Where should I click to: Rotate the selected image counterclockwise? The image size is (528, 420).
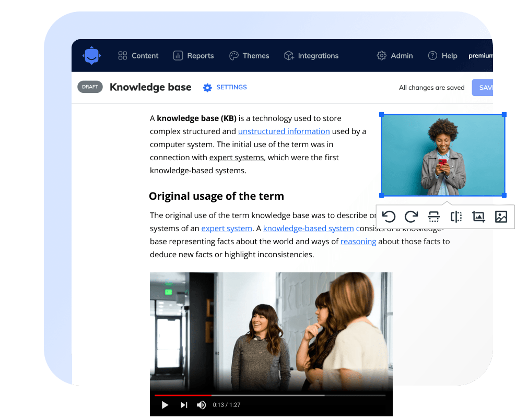(x=389, y=217)
